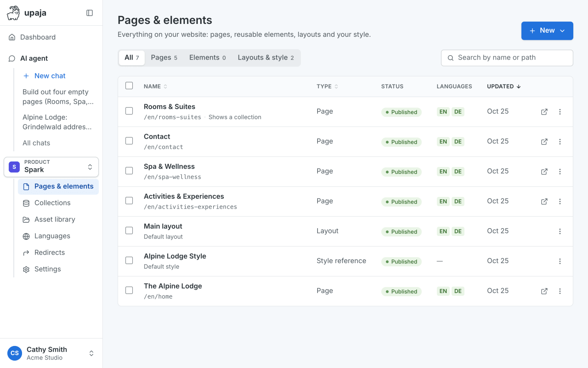
Task: Open more options for Activities & Experiences
Action: pos(560,201)
